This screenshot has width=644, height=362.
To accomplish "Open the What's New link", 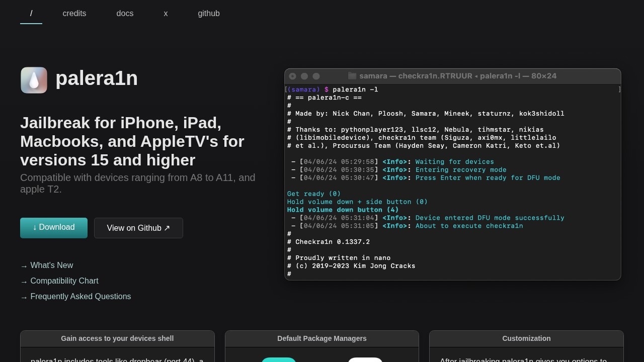I will tap(51, 265).
